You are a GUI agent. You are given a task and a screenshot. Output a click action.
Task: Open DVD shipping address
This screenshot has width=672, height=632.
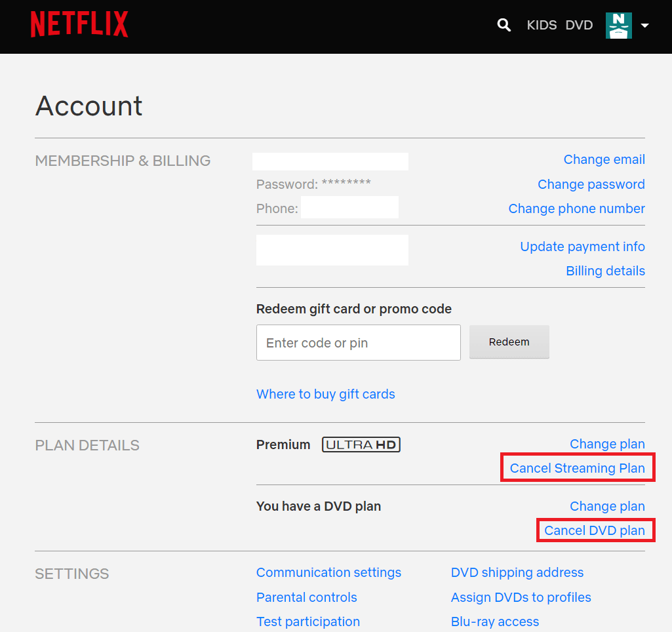click(x=517, y=572)
